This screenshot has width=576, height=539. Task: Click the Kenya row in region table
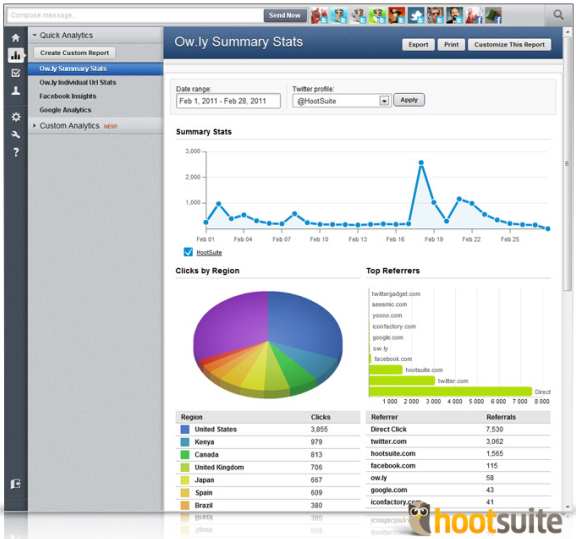click(x=268, y=442)
